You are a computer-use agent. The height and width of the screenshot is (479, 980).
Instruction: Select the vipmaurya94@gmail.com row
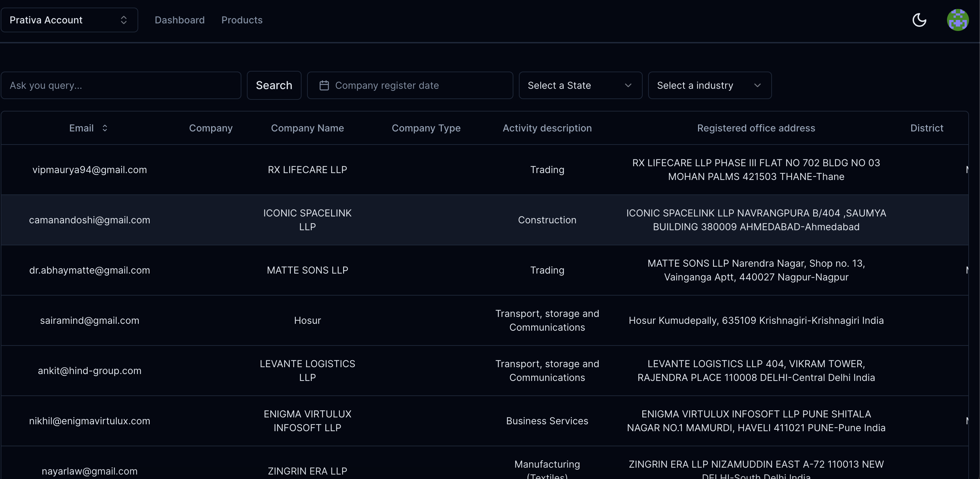90,169
